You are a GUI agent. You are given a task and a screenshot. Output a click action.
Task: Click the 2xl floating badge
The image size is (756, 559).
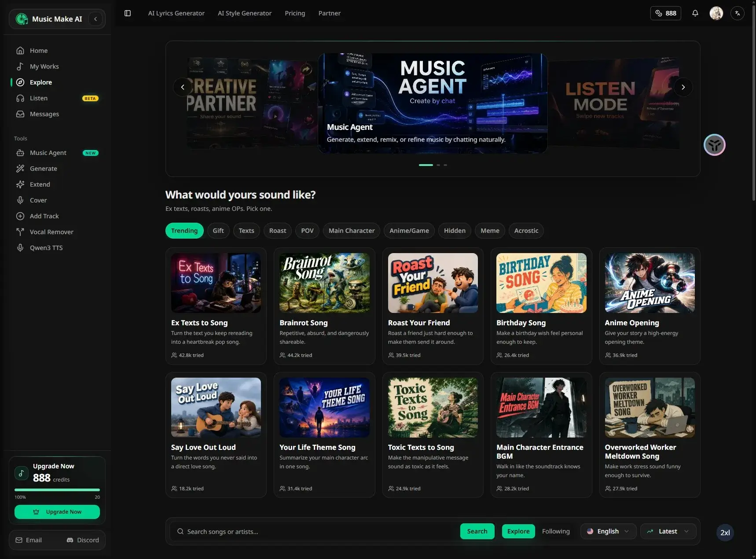[x=725, y=533]
